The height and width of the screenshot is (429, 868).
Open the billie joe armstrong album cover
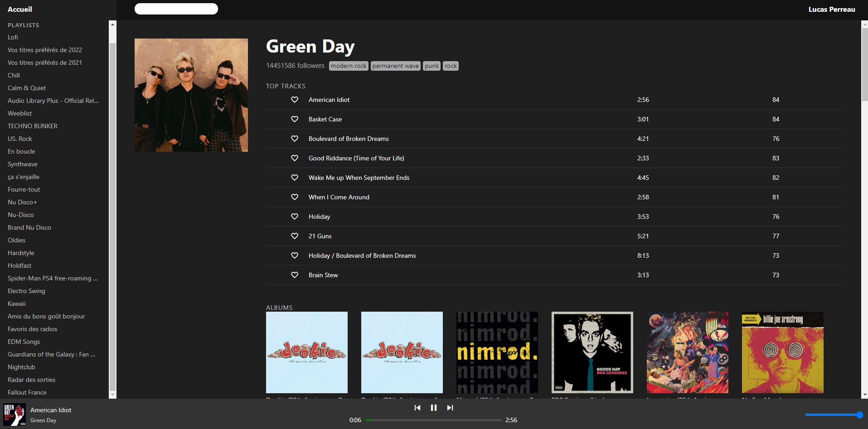[x=783, y=352]
